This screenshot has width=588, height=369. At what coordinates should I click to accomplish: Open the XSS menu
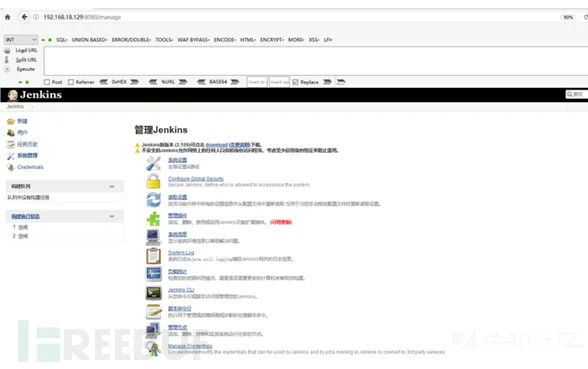point(314,39)
